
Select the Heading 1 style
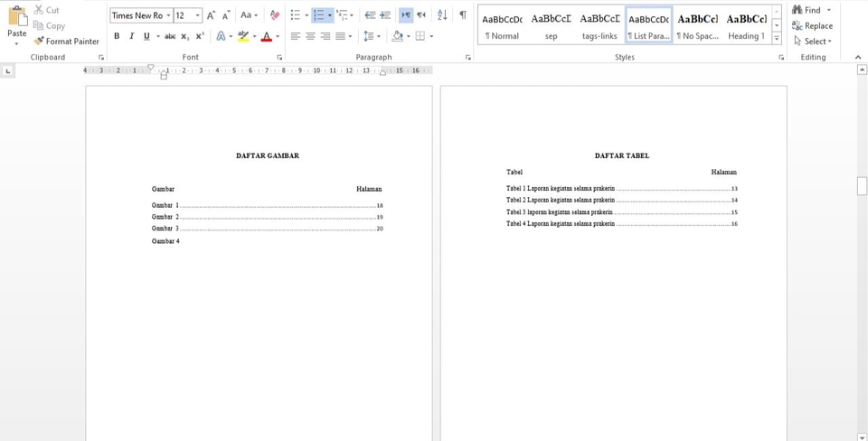[746, 26]
